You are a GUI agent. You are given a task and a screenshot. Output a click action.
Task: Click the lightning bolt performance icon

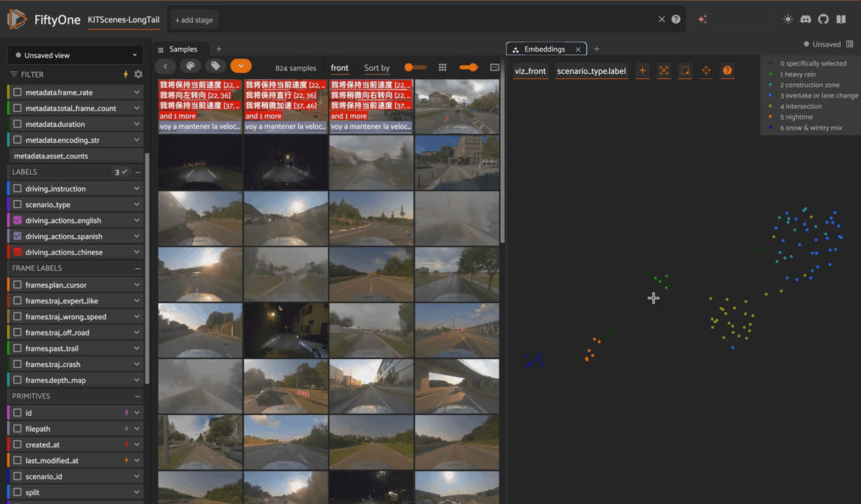click(x=126, y=74)
